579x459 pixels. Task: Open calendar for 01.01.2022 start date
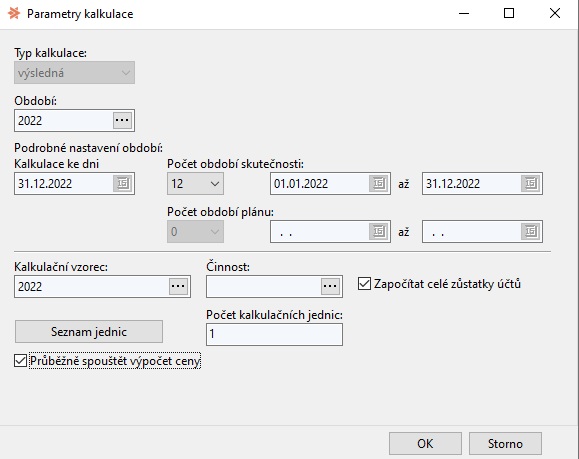378,184
